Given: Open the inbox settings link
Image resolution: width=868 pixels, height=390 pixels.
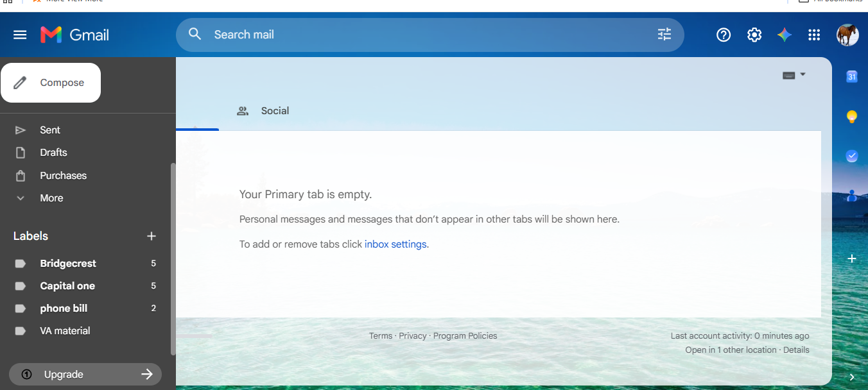Looking at the screenshot, I should tap(395, 244).
